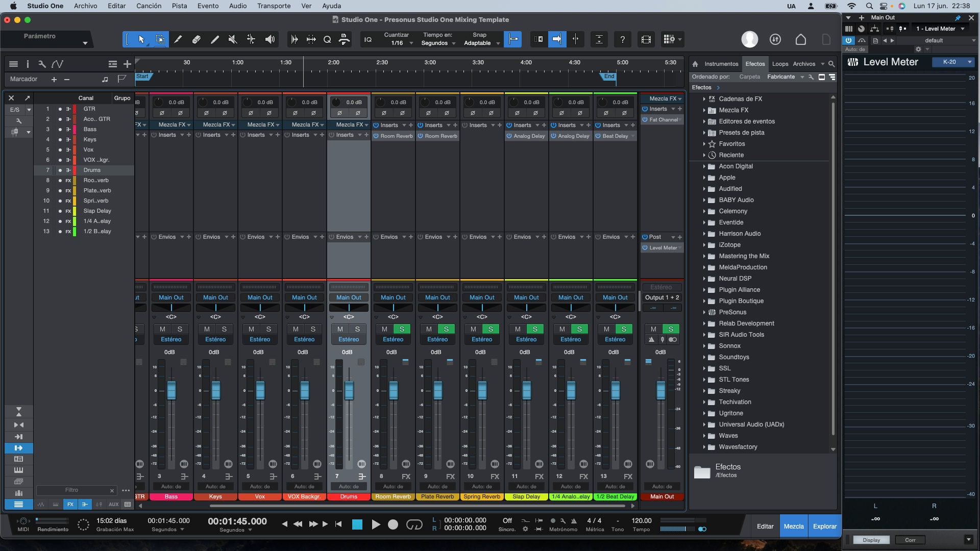Select the Listen (speaker) tool
Viewport: 980px width, 551px height.
(270, 39)
